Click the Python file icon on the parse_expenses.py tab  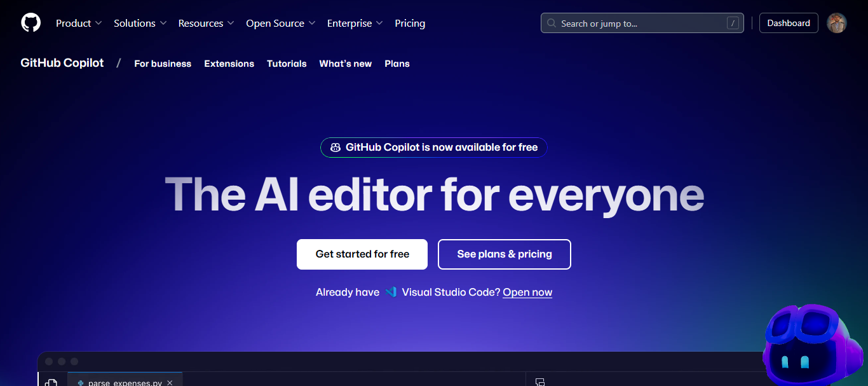pos(81,383)
